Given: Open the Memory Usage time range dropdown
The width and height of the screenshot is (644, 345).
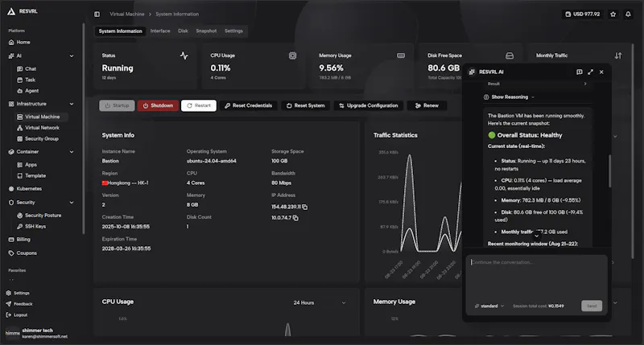Looking at the screenshot, I should coord(615,302).
